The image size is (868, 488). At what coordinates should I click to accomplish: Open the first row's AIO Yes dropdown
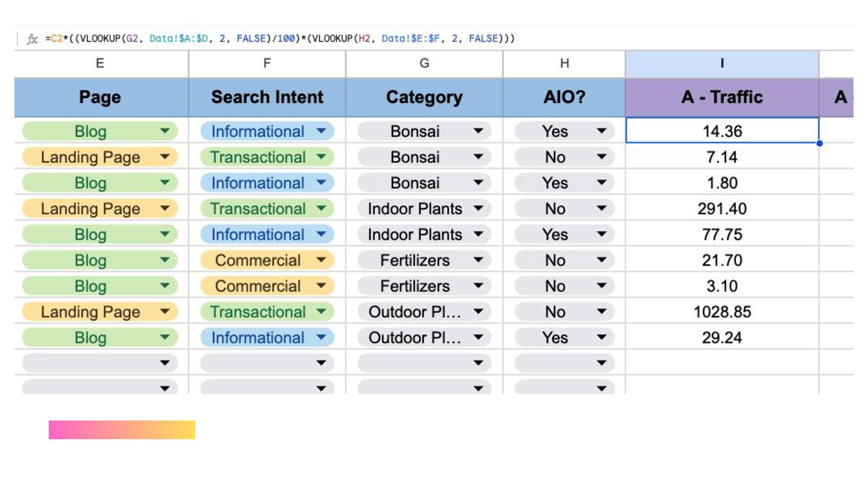coord(601,131)
